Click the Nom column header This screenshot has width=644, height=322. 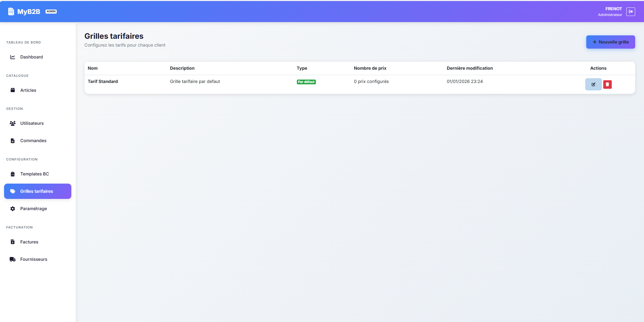click(x=93, y=68)
